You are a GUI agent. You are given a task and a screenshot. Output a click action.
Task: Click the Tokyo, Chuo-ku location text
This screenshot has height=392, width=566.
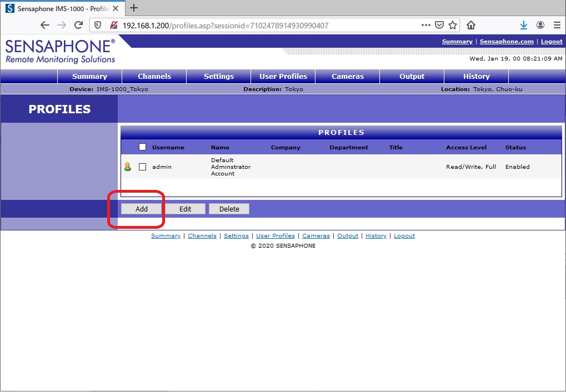498,89
